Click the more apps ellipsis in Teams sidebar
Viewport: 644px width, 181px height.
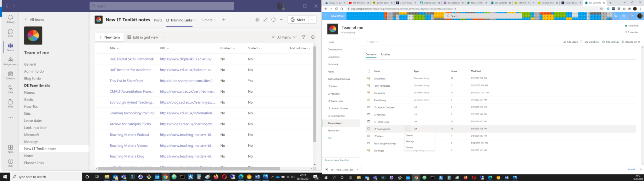[10, 118]
